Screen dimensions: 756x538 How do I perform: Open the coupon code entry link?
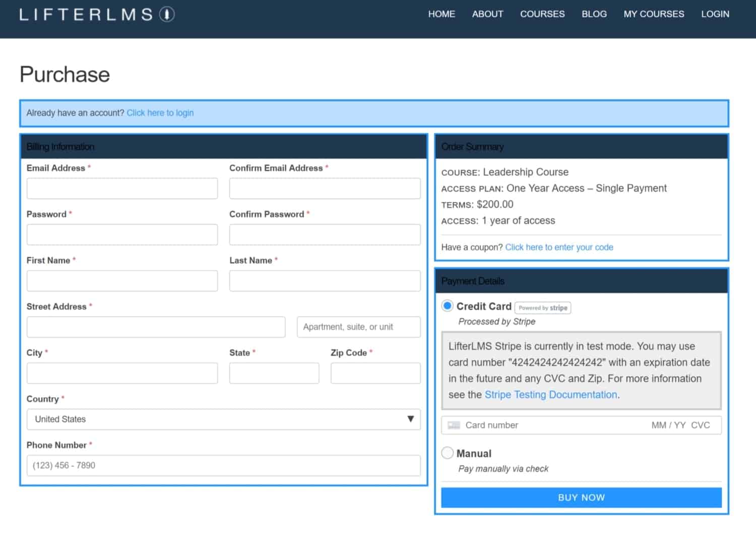559,247
